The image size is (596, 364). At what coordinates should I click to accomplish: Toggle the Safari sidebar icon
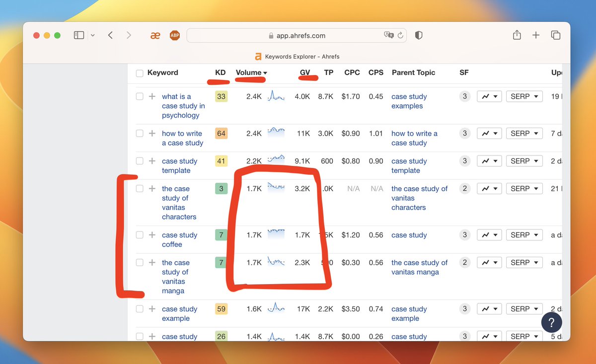pos(79,35)
